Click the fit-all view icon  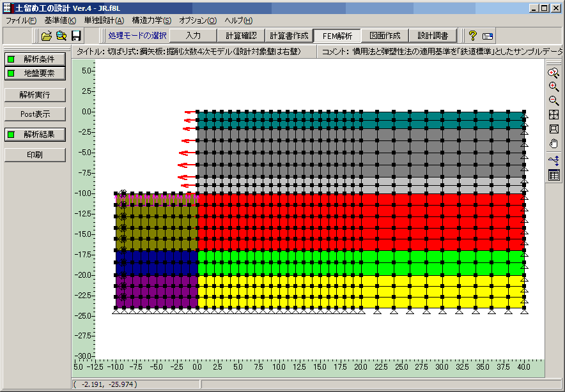click(553, 115)
